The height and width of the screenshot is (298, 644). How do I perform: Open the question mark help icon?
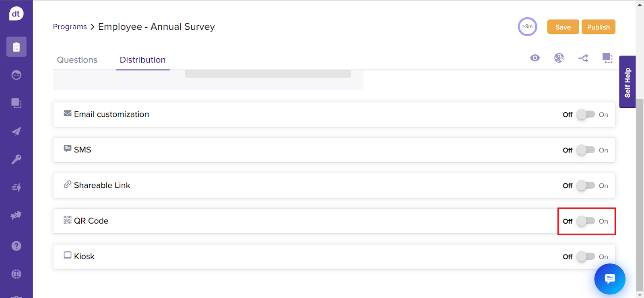[x=16, y=246]
